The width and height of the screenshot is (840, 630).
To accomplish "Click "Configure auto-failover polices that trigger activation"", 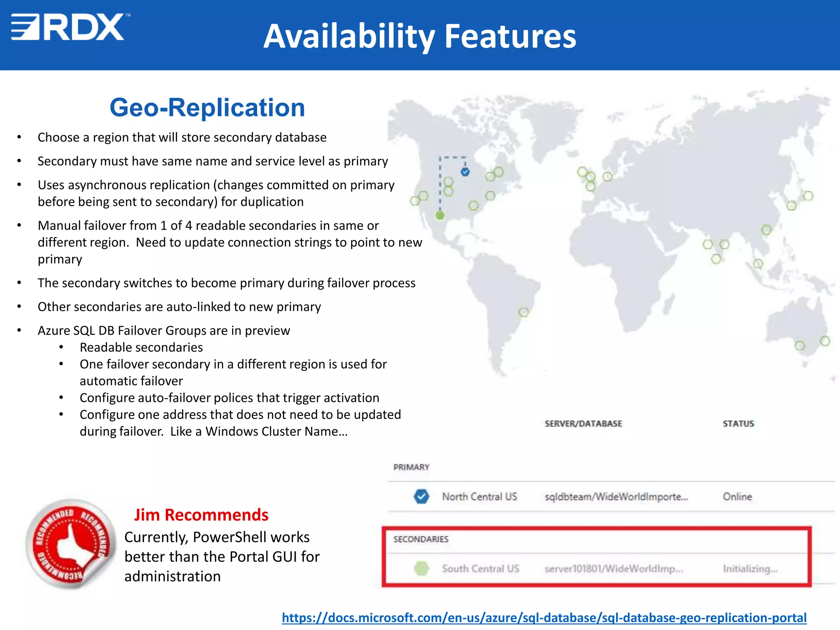I will click(x=229, y=398).
